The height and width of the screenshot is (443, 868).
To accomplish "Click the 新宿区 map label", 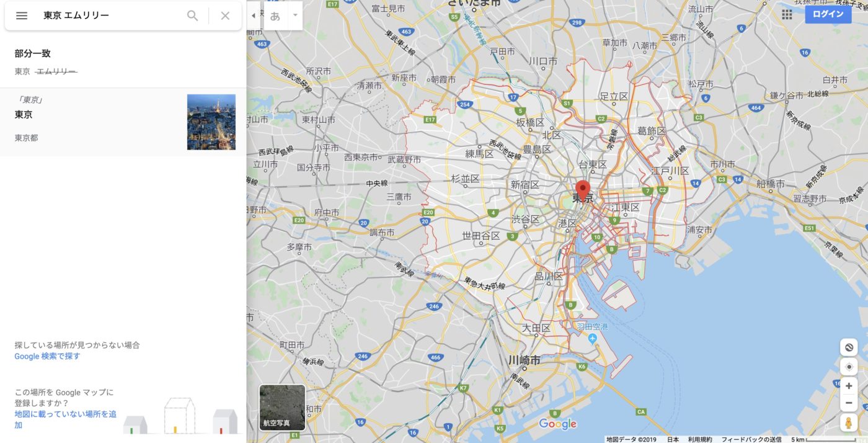I will [x=525, y=185].
